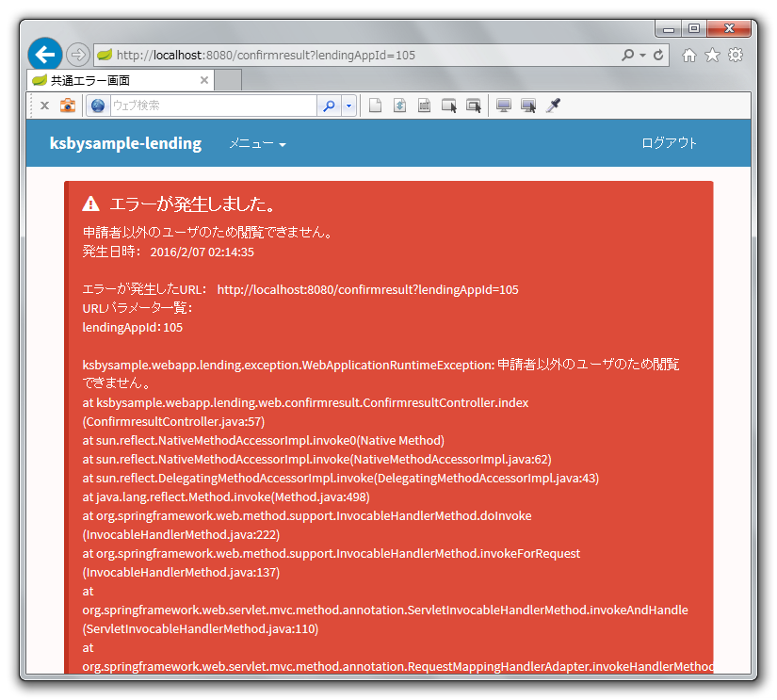Click the 発生日時 2016/2/07 02:14:35 text
Screen dimensions: 777x700
[x=168, y=252]
